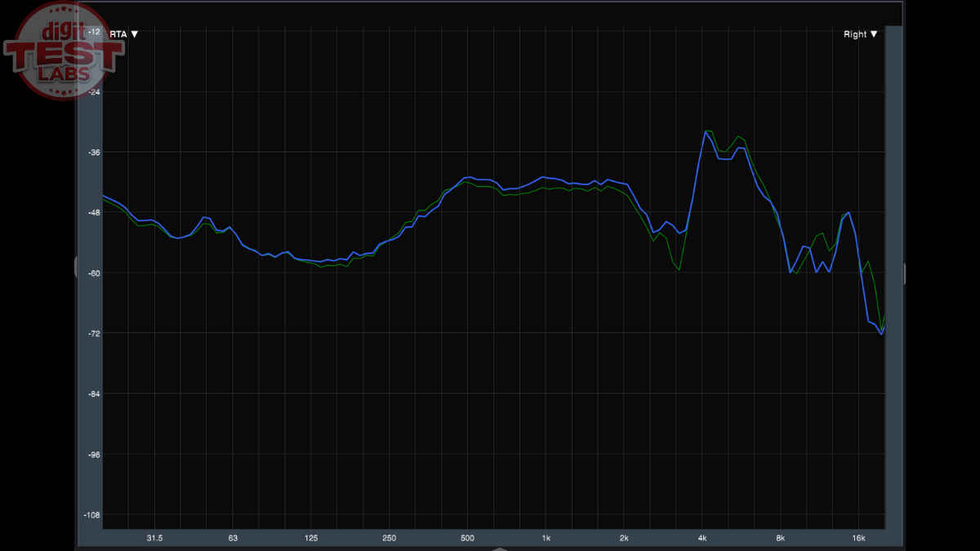Select the 250 Hz axis label
The width and height of the screenshot is (980, 551).
[389, 538]
